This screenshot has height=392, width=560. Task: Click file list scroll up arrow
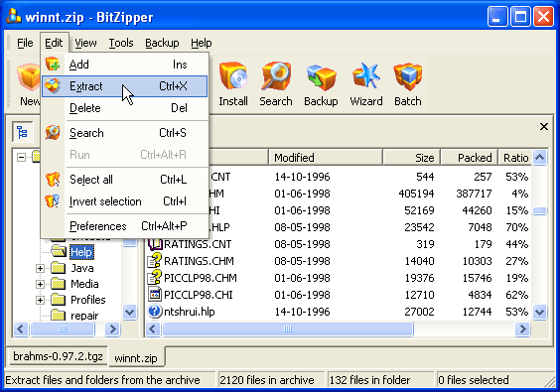tap(539, 157)
